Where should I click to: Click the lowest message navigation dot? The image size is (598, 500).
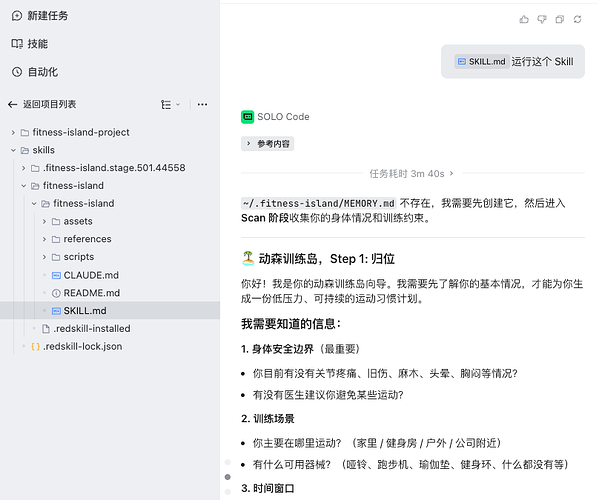[228, 491]
